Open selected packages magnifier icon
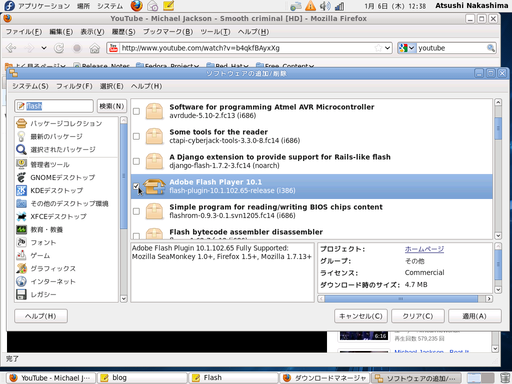The height and width of the screenshot is (384, 512). pos(21,149)
